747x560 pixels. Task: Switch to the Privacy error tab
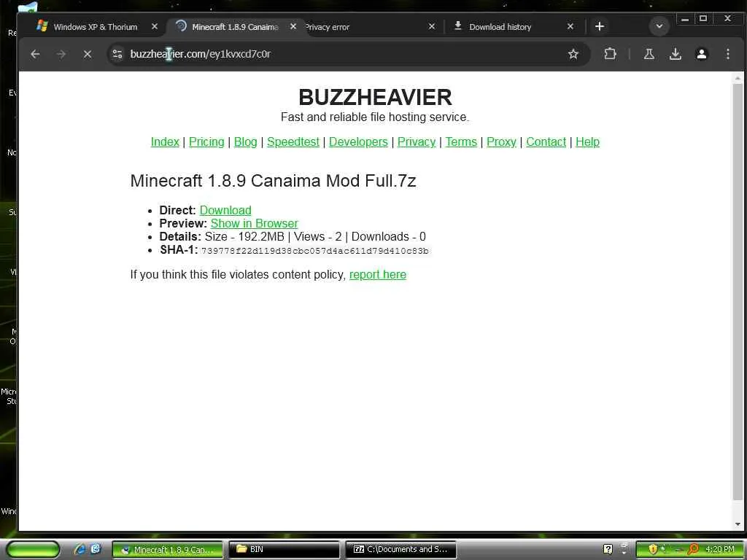[x=328, y=27]
